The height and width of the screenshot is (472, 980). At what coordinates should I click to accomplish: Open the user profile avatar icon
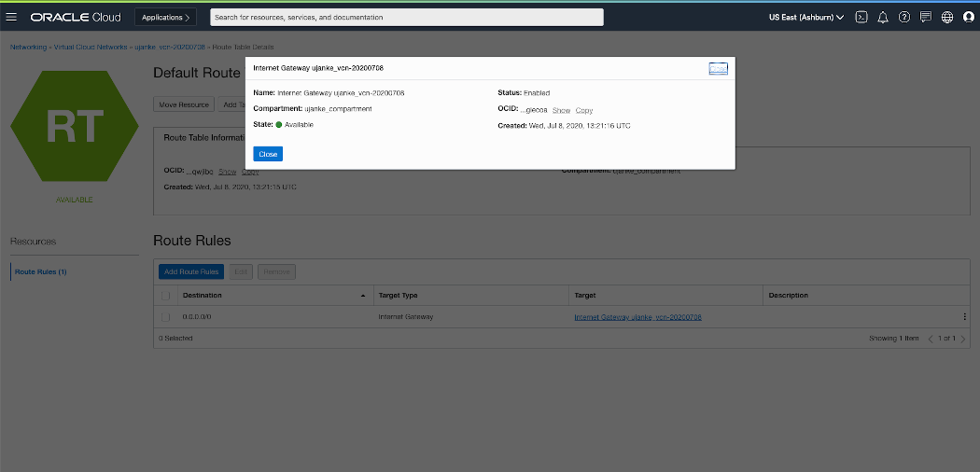[968, 17]
